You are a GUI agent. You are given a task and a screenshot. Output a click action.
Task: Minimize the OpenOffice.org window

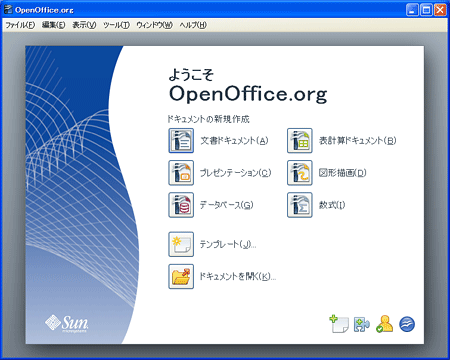click(x=412, y=10)
